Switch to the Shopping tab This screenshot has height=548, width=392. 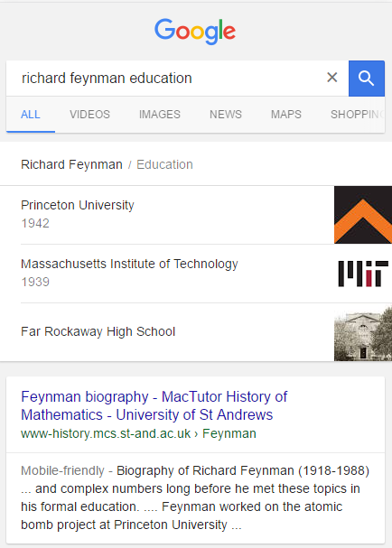click(x=357, y=115)
